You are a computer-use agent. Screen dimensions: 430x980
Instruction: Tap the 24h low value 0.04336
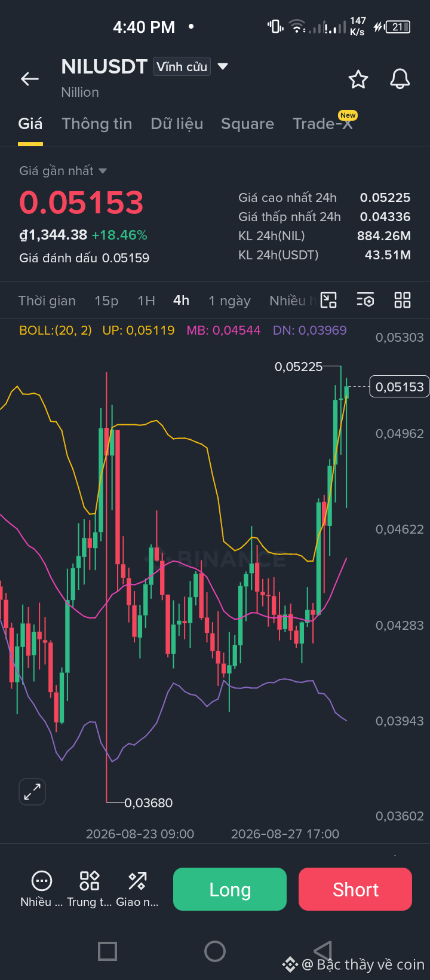coord(385,217)
